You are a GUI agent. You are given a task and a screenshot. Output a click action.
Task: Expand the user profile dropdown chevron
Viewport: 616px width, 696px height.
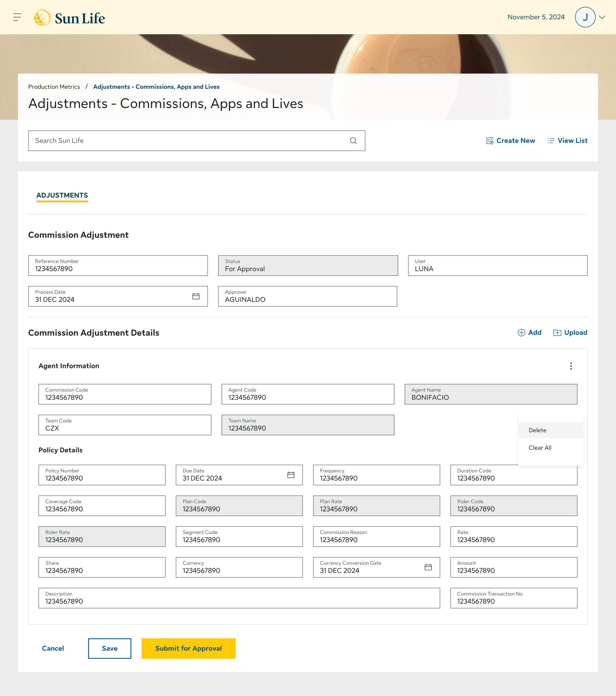click(602, 17)
